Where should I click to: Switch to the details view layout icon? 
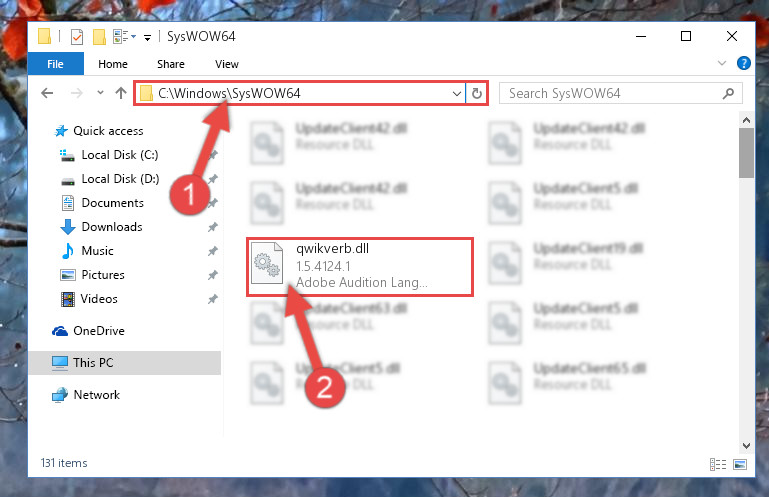(x=718, y=464)
